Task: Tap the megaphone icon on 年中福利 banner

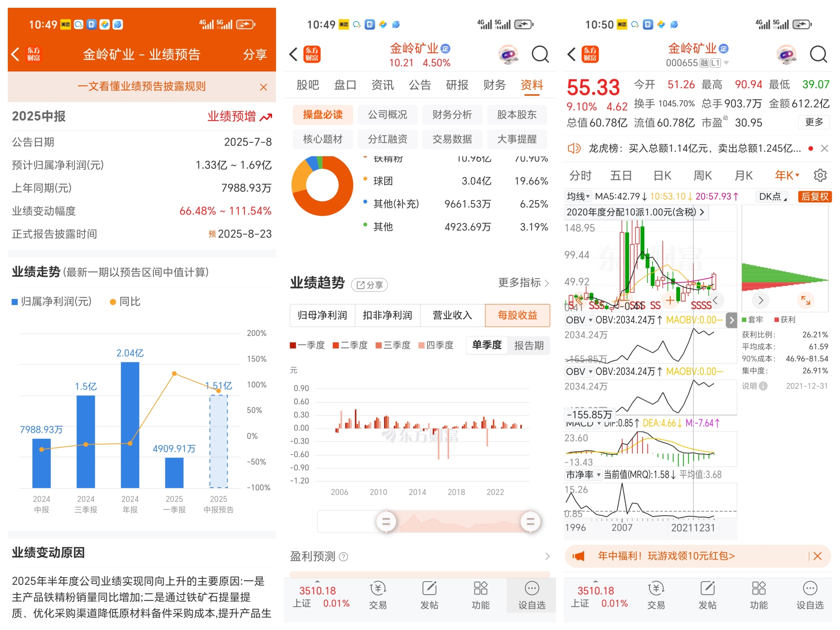Action: [x=578, y=556]
